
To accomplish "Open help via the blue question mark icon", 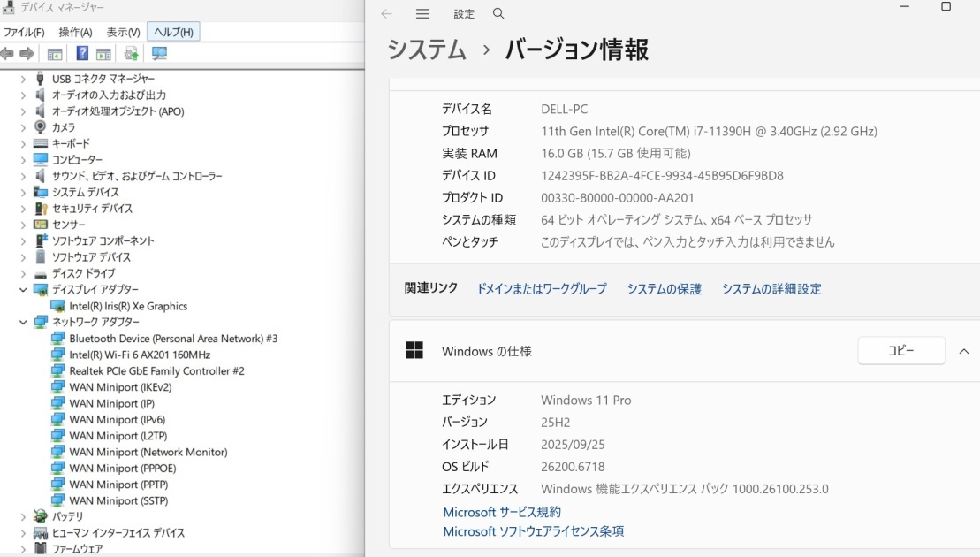I will 82,54.
